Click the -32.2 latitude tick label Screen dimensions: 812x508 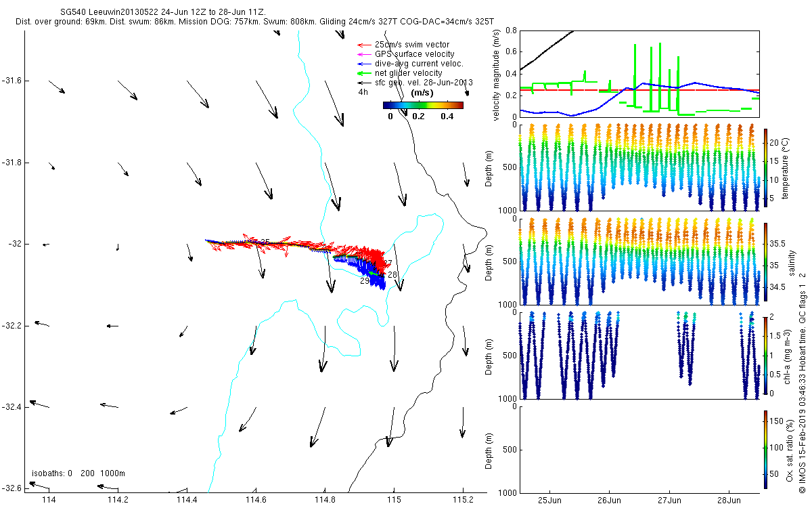(10, 326)
